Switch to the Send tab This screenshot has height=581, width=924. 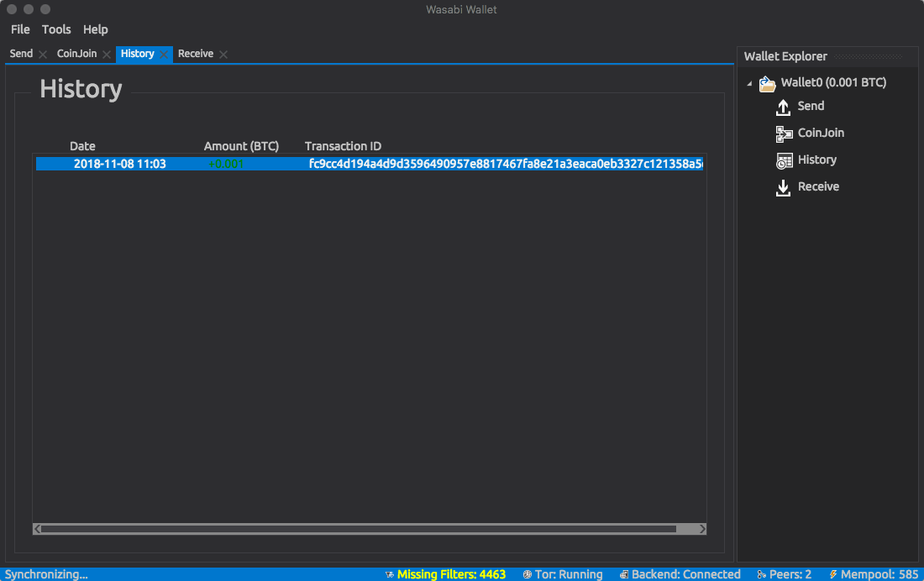pos(21,54)
